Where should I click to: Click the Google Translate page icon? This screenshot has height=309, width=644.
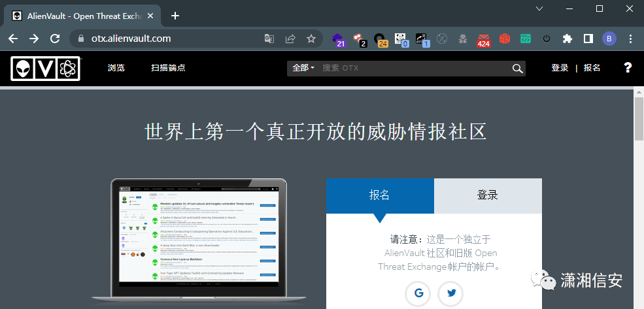coord(269,39)
